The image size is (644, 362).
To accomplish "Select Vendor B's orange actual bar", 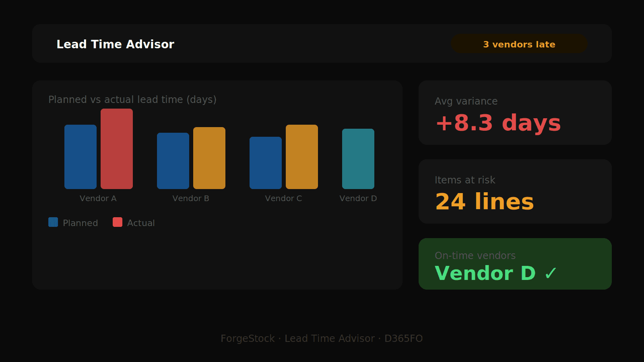I will click(x=209, y=158).
